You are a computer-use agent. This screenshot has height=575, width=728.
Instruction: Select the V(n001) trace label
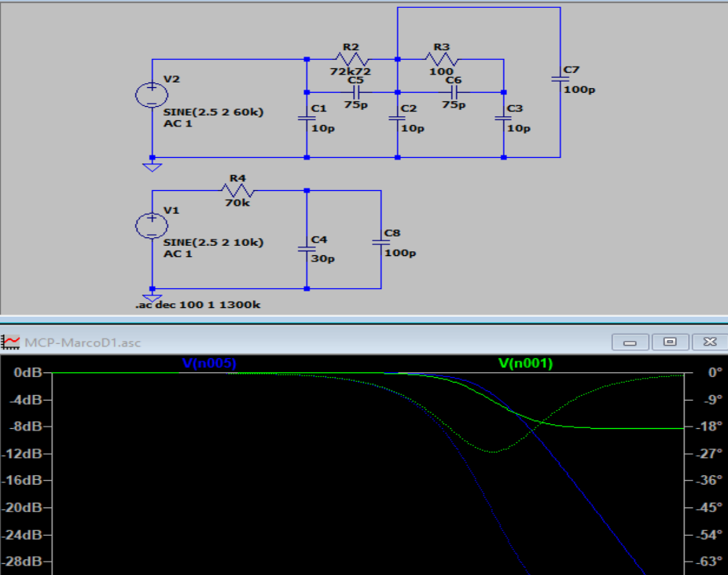pos(525,363)
